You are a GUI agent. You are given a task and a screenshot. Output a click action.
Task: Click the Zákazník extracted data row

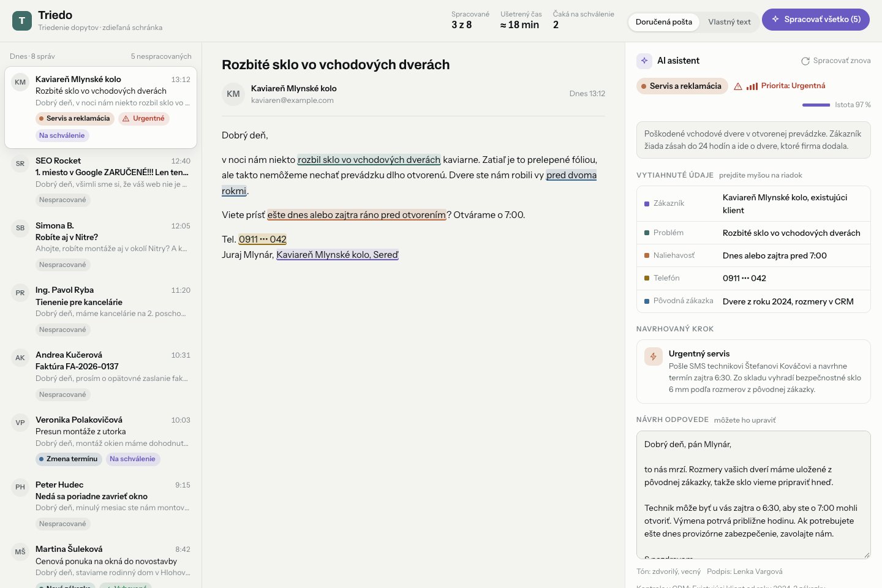point(753,204)
